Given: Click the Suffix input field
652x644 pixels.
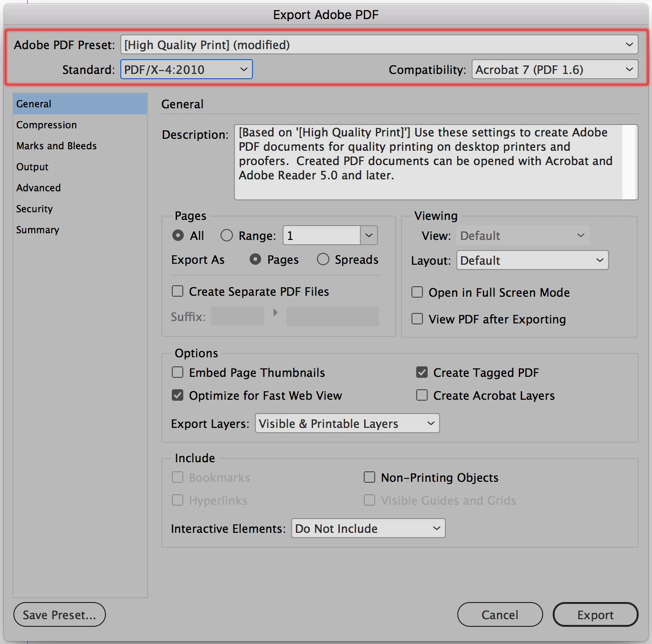Looking at the screenshot, I should 238,316.
